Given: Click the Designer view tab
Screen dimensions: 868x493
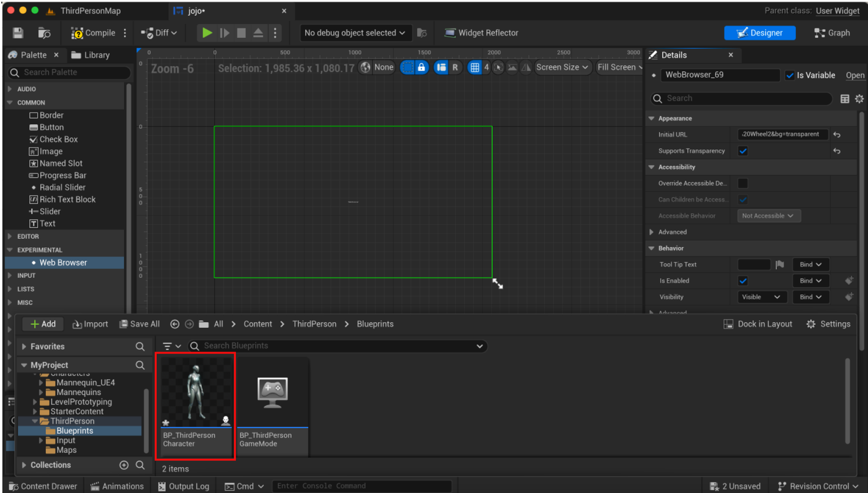Looking at the screenshot, I should click(760, 33).
